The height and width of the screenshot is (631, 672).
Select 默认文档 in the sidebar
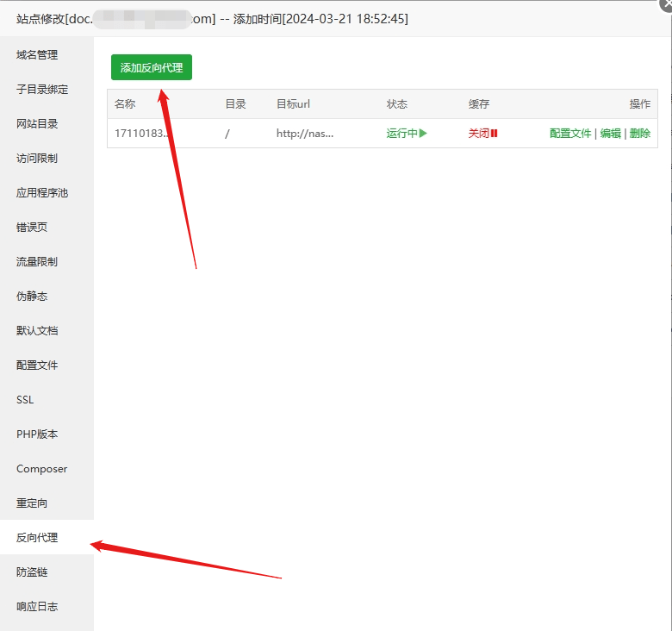point(37,331)
